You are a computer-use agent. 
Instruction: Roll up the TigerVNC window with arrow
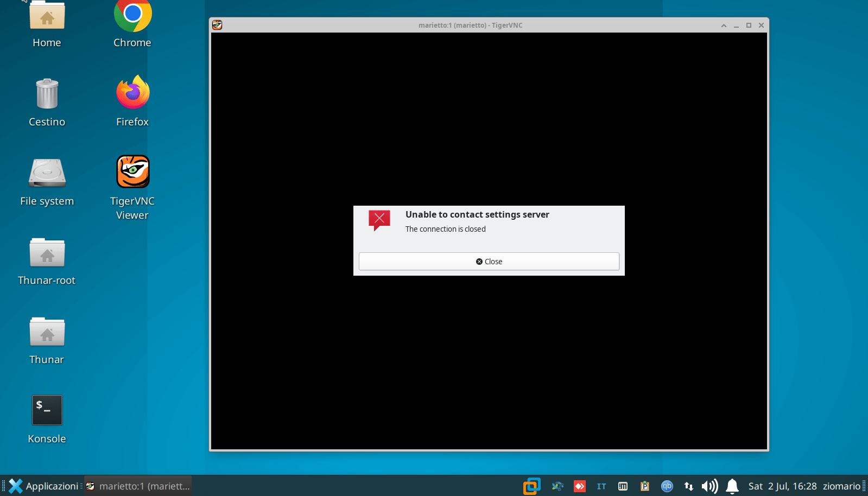[x=724, y=26]
